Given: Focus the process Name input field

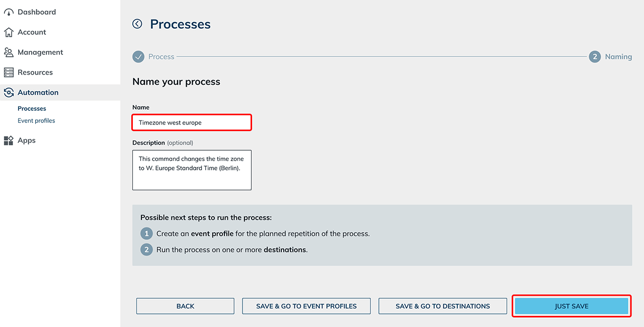Looking at the screenshot, I should tap(192, 122).
